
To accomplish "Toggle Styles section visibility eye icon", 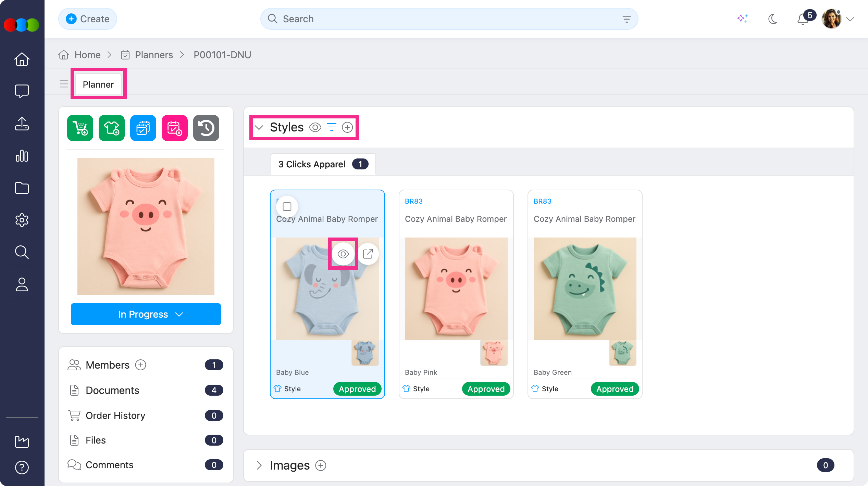I will click(x=315, y=127).
